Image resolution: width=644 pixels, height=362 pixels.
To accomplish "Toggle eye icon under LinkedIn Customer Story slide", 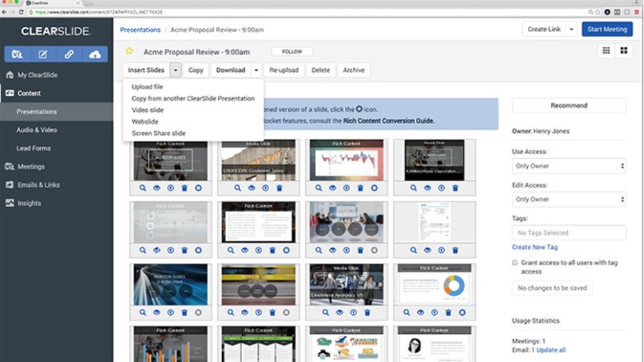I will coord(252,188).
